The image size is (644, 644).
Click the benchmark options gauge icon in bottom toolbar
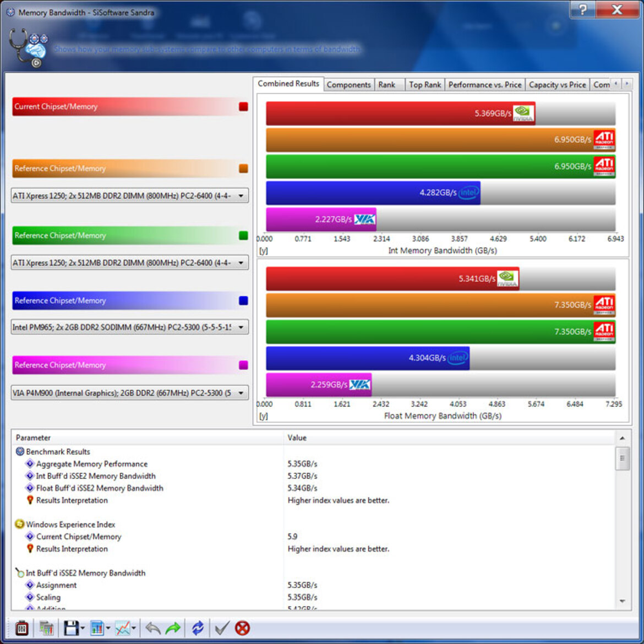(22, 628)
